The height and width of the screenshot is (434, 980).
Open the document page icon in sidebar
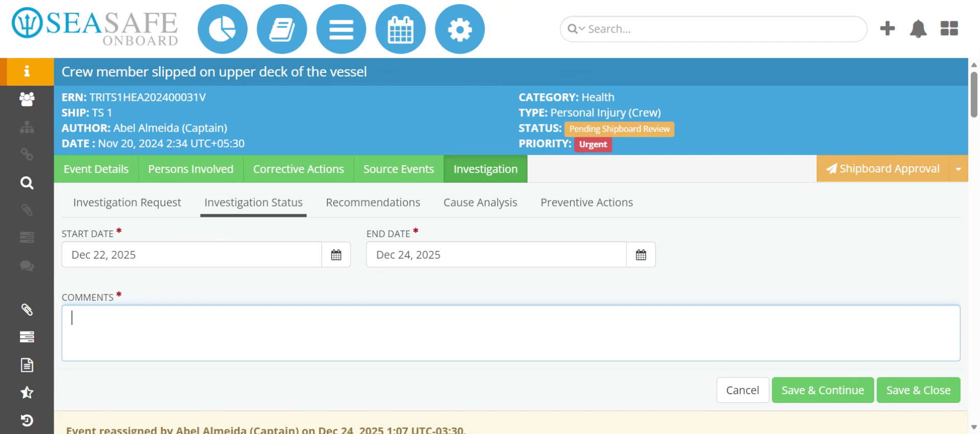coord(27,365)
